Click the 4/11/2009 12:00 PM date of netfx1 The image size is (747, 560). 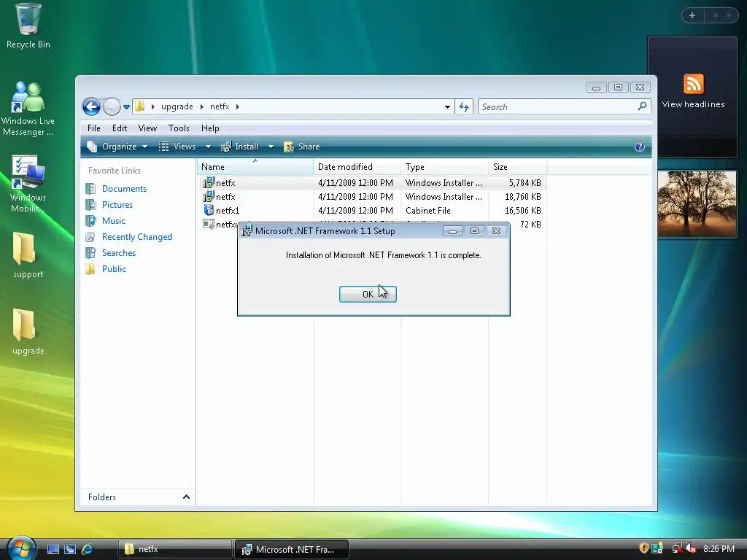355,211
